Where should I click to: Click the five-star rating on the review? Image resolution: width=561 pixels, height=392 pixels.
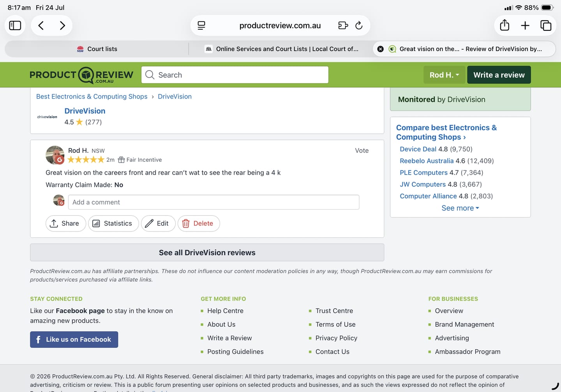[86, 160]
